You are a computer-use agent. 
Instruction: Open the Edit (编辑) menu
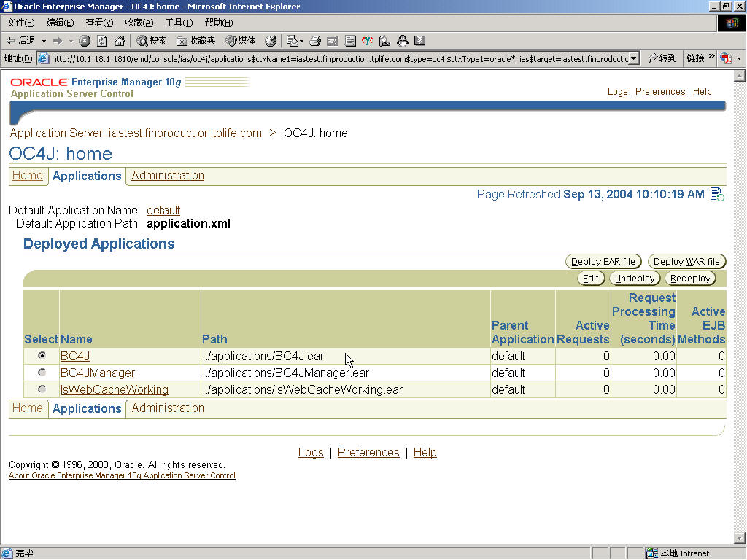(60, 23)
